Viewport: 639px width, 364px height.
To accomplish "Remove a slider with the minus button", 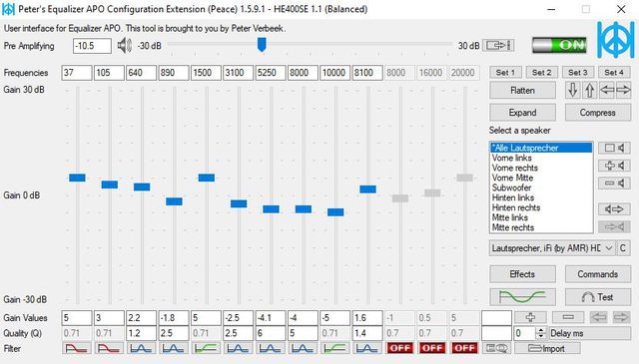I will (568, 317).
